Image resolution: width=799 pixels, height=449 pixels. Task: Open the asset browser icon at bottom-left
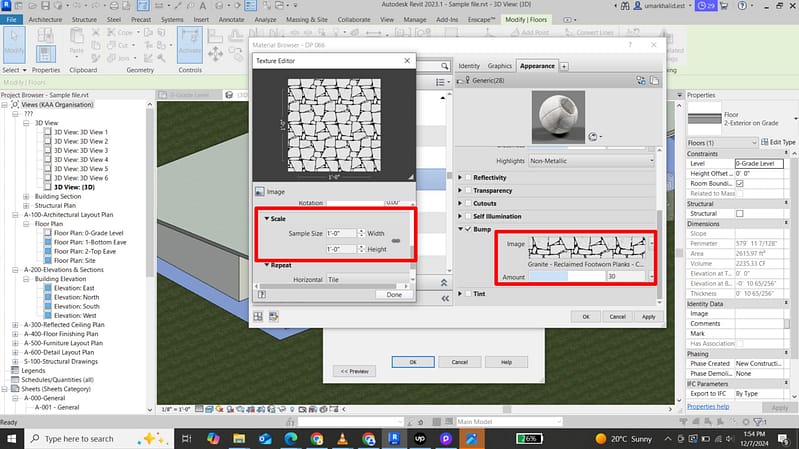pos(258,316)
